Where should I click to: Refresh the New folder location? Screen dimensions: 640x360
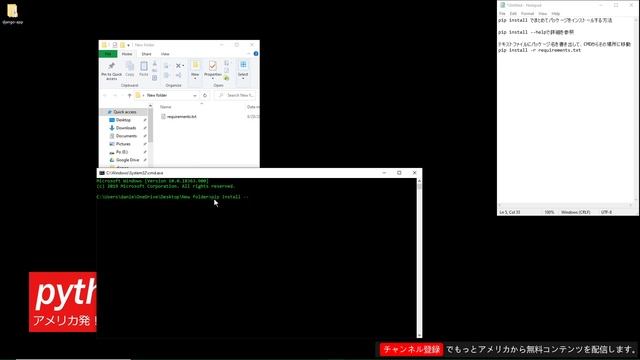point(205,95)
